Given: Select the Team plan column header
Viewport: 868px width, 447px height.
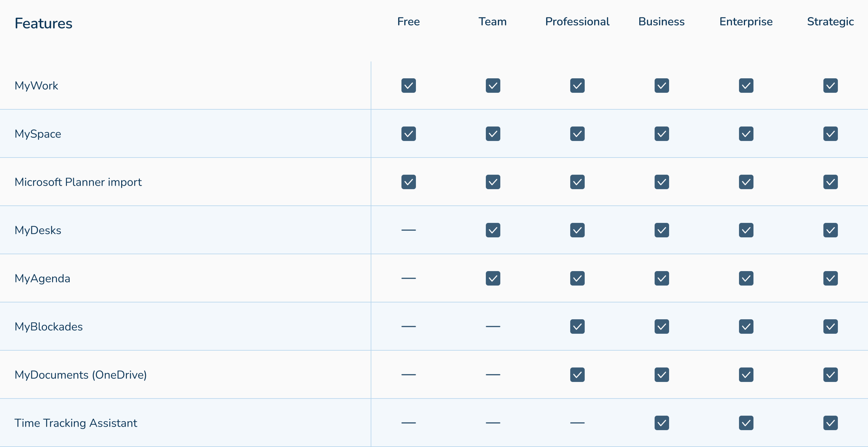Looking at the screenshot, I should [493, 22].
